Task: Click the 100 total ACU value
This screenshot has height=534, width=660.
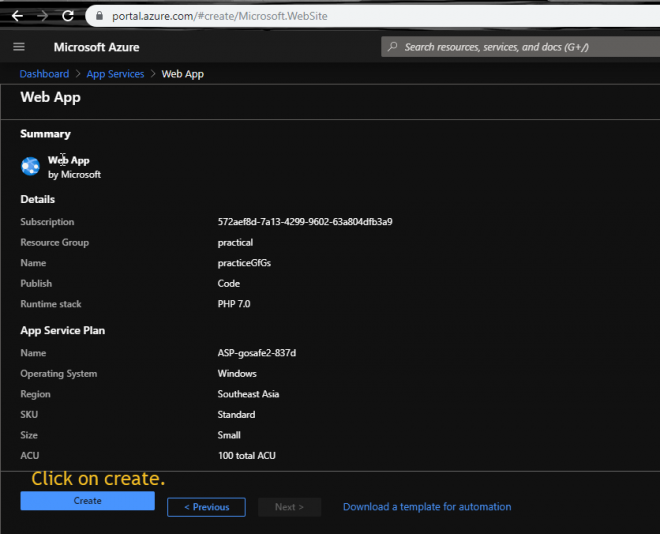Action: click(247, 456)
